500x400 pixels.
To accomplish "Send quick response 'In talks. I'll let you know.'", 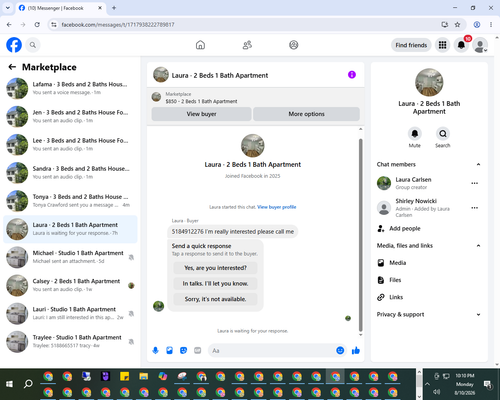I will pyautogui.click(x=215, y=283).
